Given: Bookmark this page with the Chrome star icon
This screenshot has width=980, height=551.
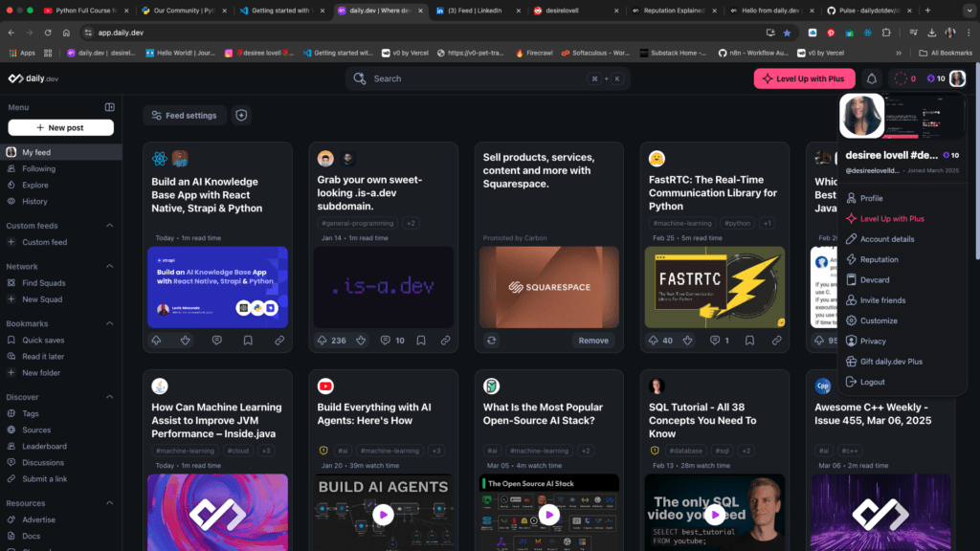Looking at the screenshot, I should click(x=787, y=33).
